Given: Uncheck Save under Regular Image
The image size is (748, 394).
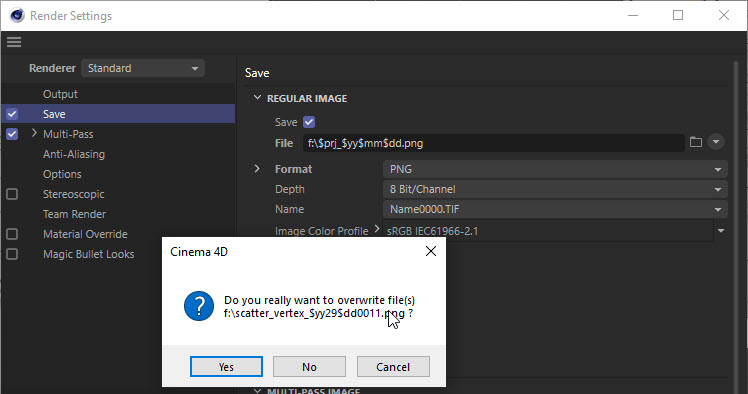Looking at the screenshot, I should pyautogui.click(x=309, y=122).
